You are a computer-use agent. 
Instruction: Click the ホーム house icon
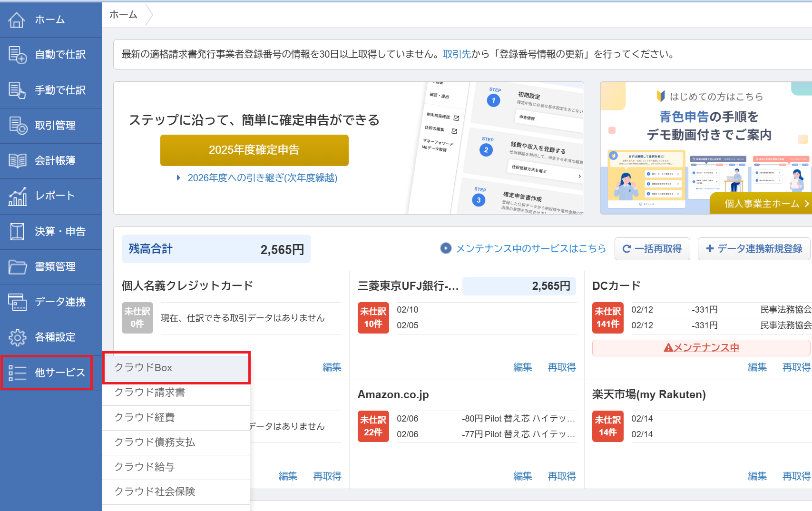coord(17,20)
